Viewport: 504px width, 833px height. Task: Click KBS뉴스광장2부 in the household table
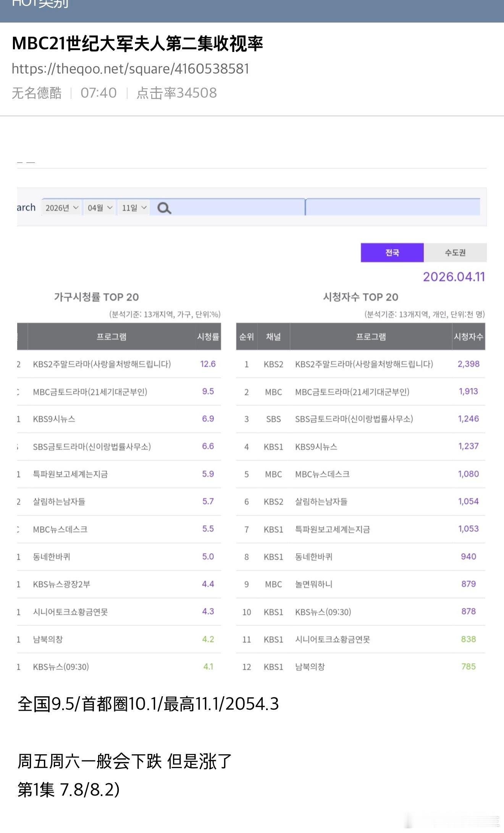pyautogui.click(x=61, y=584)
